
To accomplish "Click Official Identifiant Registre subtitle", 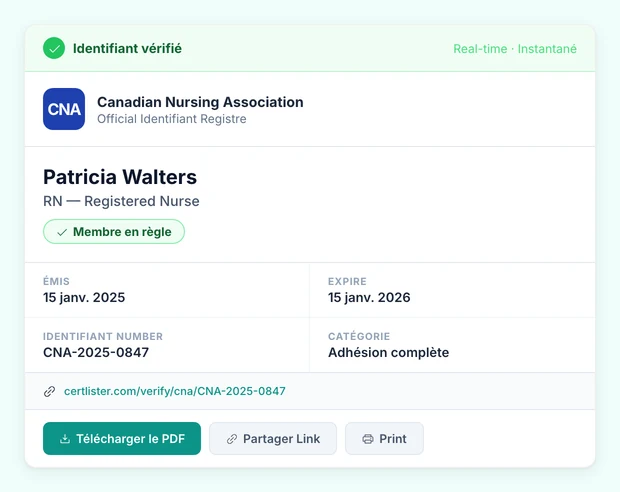I will pyautogui.click(x=172, y=119).
